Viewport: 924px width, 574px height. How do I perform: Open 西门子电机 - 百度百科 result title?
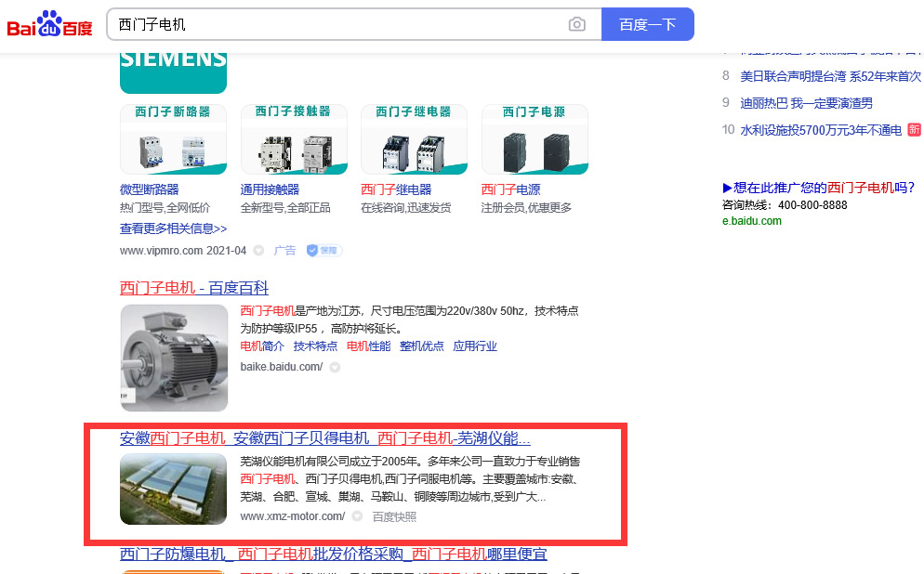194,288
